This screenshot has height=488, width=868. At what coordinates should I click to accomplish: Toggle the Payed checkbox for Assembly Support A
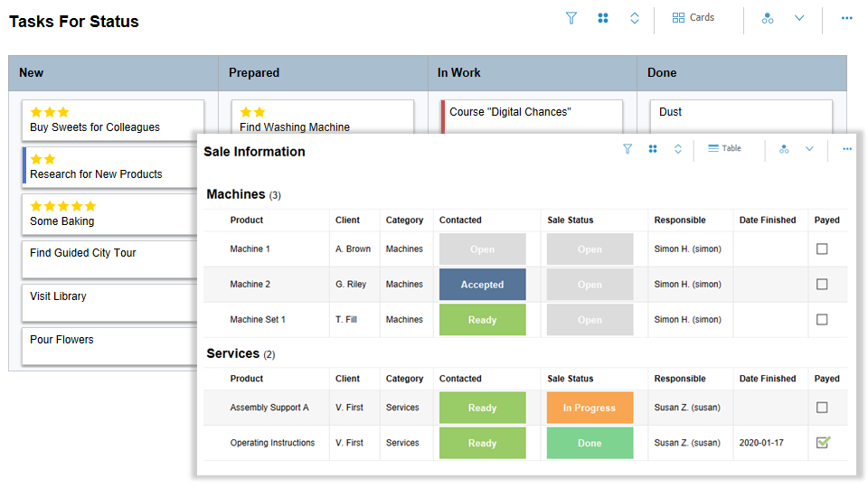822,408
